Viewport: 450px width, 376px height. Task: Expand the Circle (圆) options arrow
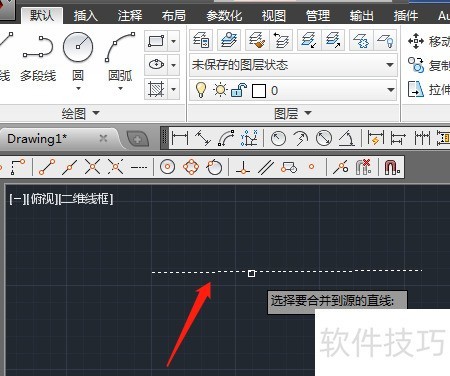pos(78,88)
